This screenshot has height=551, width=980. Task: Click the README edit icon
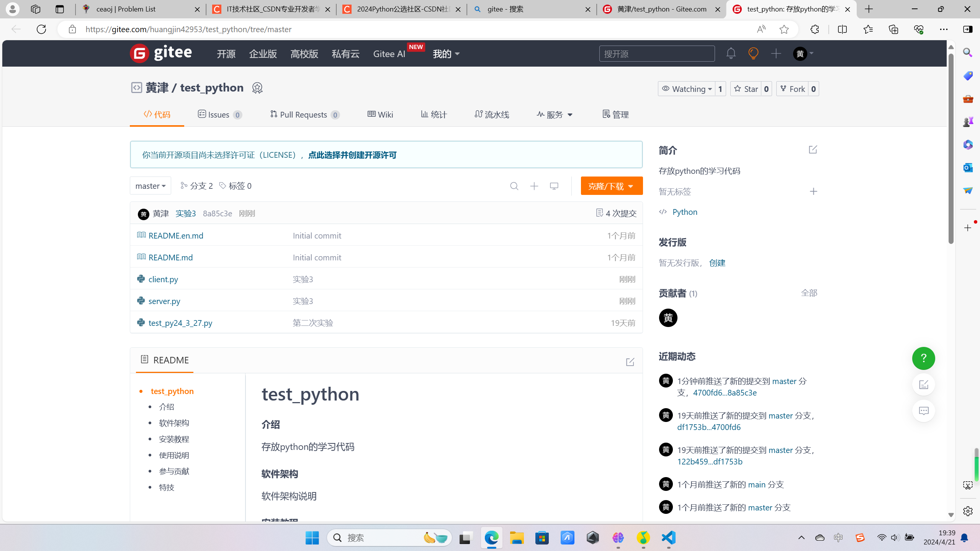click(630, 362)
